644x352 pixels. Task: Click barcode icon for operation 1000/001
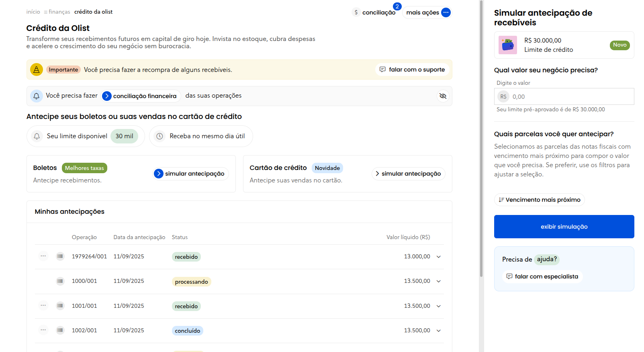pyautogui.click(x=60, y=281)
